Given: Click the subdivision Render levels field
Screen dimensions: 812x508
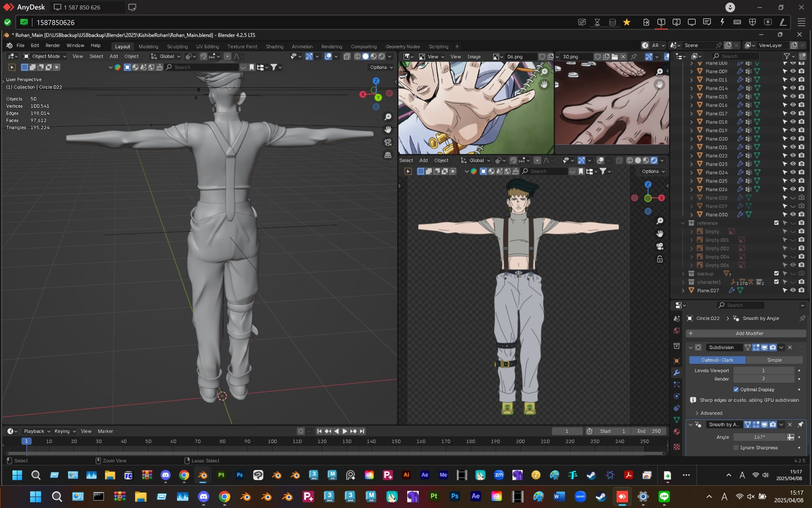Looking at the screenshot, I should pyautogui.click(x=763, y=379).
